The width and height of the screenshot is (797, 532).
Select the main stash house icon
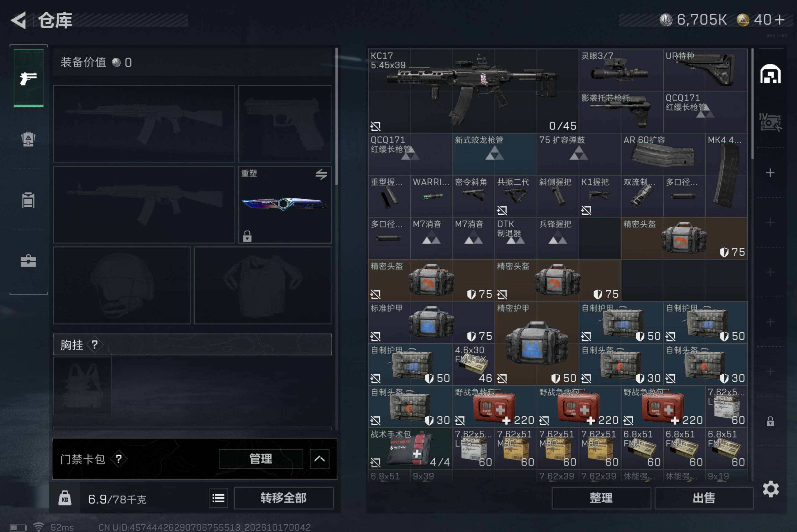point(770,74)
